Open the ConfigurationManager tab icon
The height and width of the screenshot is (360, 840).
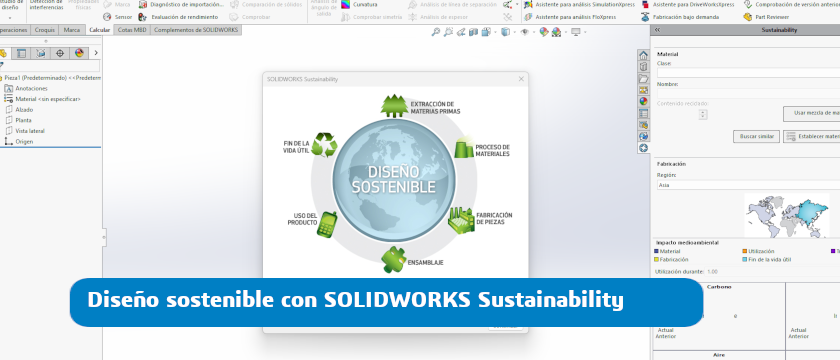40,53
